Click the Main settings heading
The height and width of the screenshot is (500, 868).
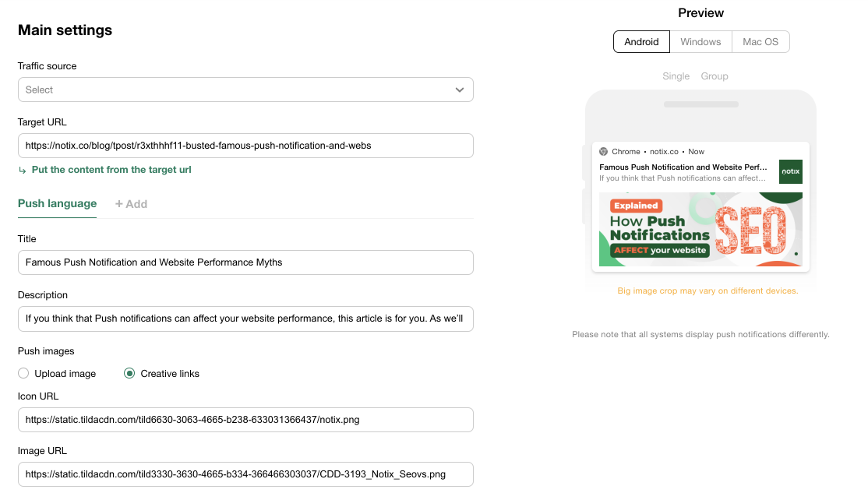point(65,30)
